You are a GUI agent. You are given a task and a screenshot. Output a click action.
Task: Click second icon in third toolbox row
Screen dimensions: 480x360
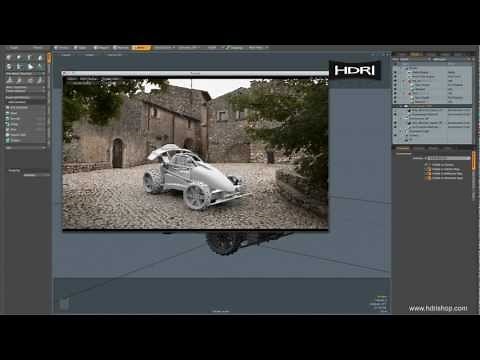click(x=19, y=80)
